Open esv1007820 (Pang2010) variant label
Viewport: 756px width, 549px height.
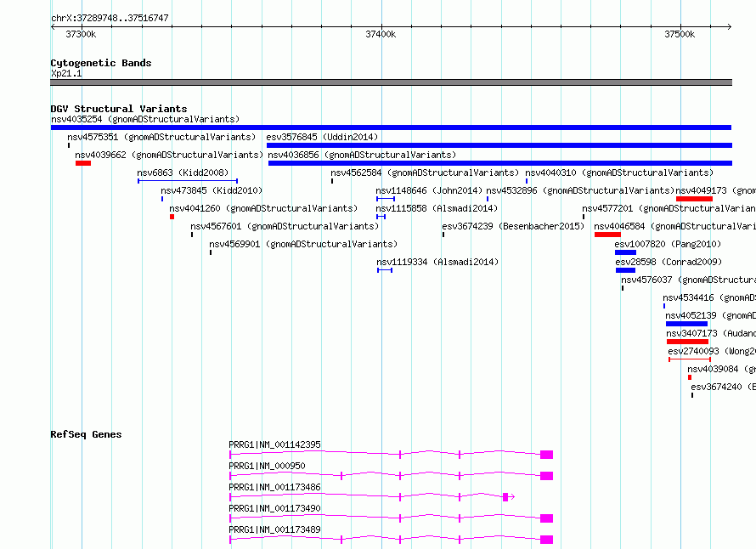pos(668,244)
